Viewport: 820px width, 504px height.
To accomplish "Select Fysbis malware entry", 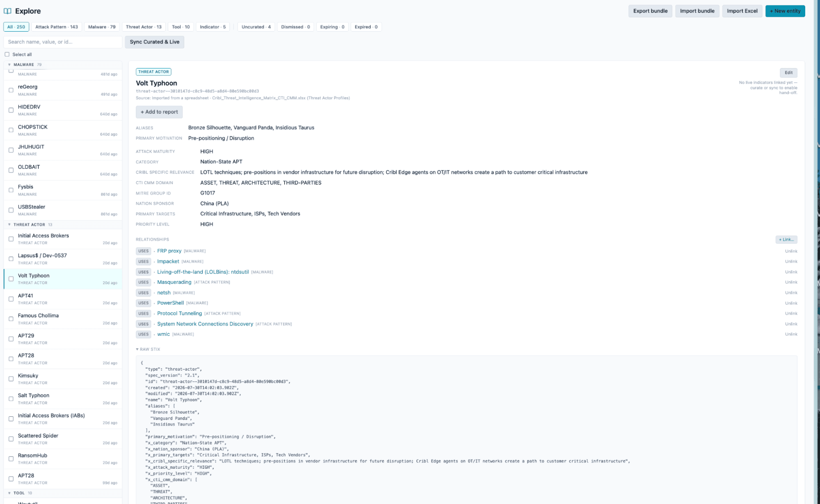I will (x=63, y=190).
